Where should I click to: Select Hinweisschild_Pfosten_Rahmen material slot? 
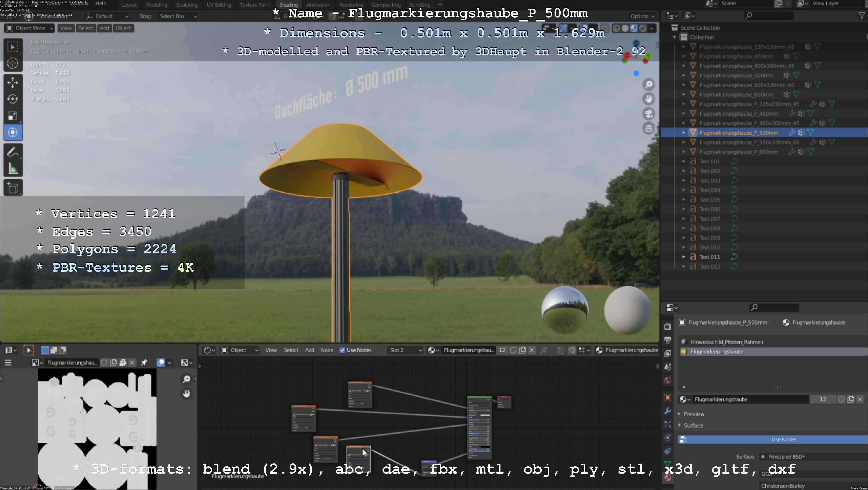coord(773,342)
